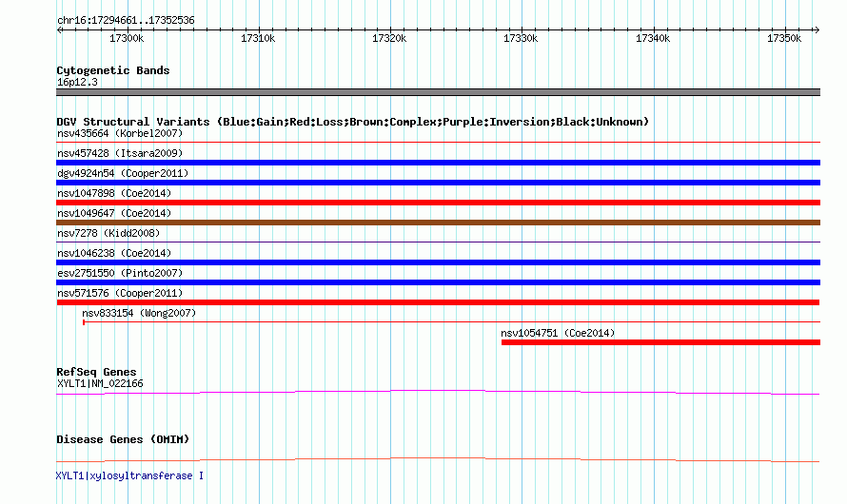Open variant nsv1047898 (Coe2014) label
This screenshot has height=504, width=847.
(114, 193)
